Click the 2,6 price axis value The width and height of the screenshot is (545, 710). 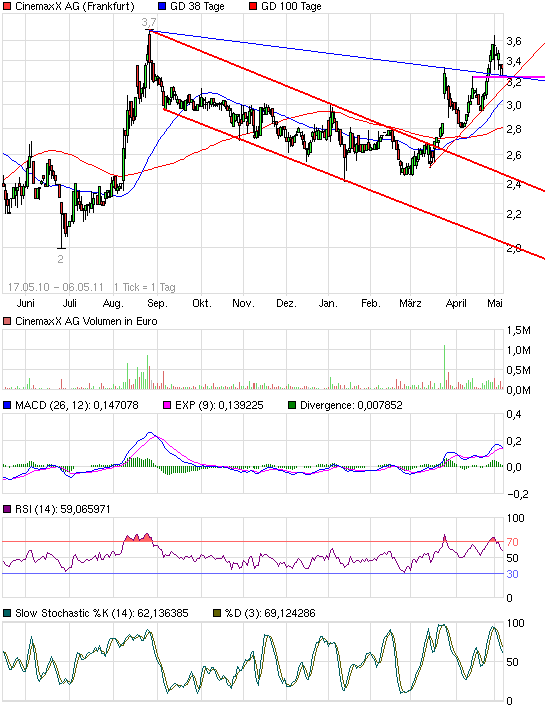(x=514, y=155)
